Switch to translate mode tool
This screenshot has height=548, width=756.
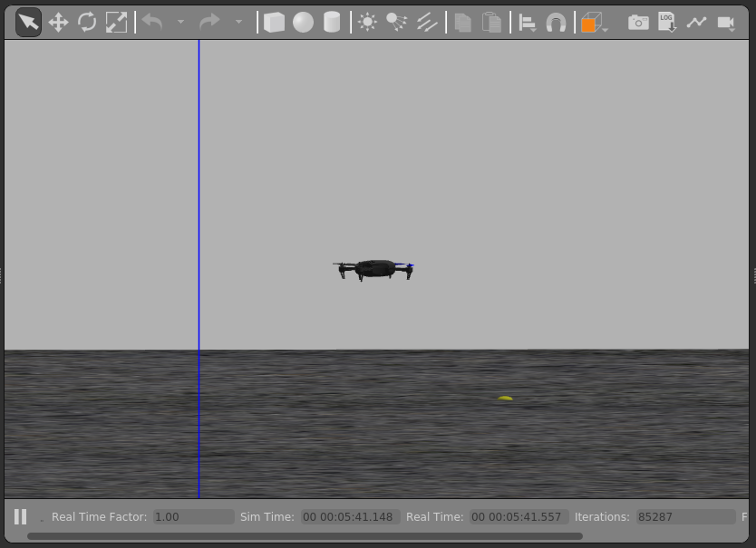pyautogui.click(x=58, y=23)
